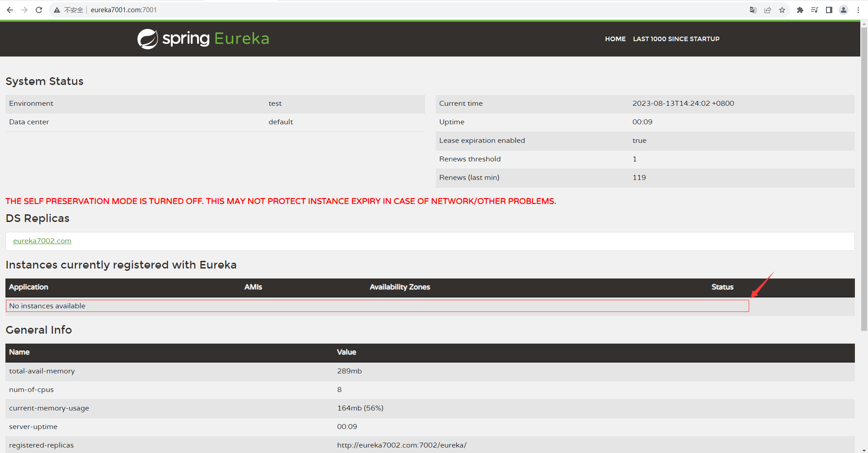Click the Renews threshold value
This screenshot has width=868, height=453.
pos(635,159)
